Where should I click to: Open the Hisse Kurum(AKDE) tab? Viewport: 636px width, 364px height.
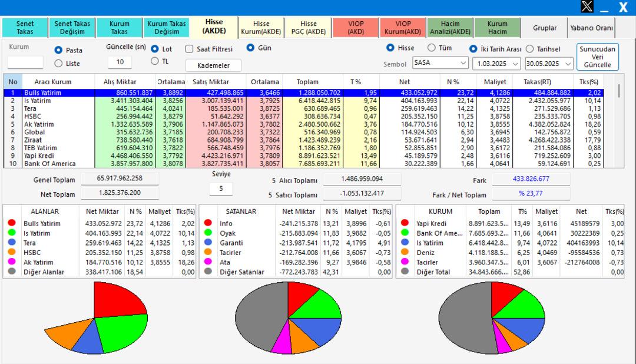point(261,28)
